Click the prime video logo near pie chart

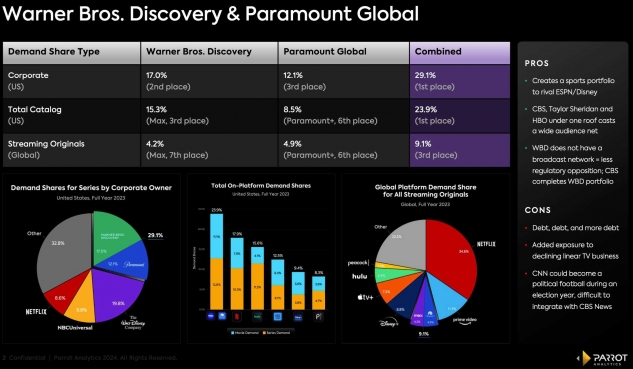(464, 321)
